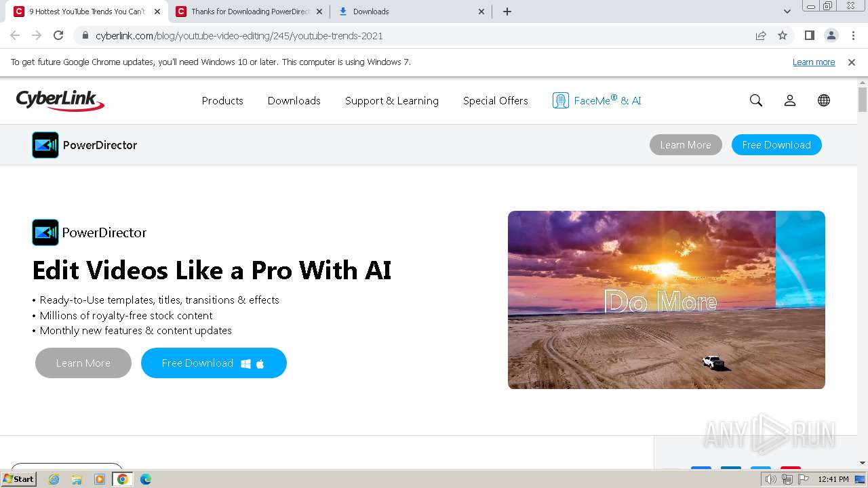Viewport: 868px width, 488px height.
Task: Go back using the browser back arrow
Action: pyautogui.click(x=15, y=35)
